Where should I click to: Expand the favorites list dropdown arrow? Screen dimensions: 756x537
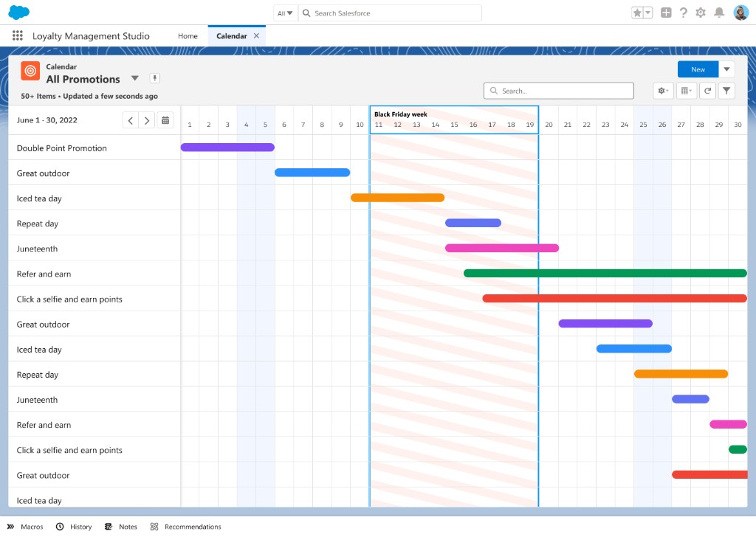tap(648, 13)
